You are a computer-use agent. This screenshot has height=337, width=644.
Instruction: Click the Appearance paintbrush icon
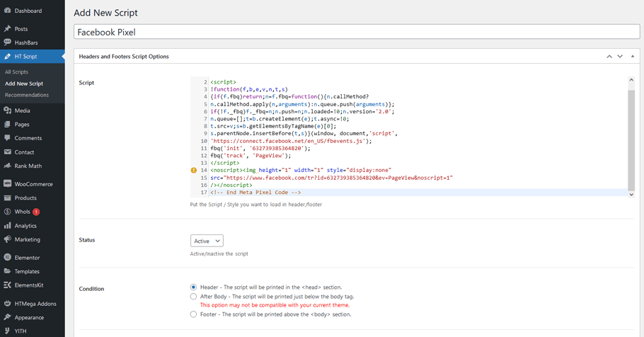click(7, 317)
